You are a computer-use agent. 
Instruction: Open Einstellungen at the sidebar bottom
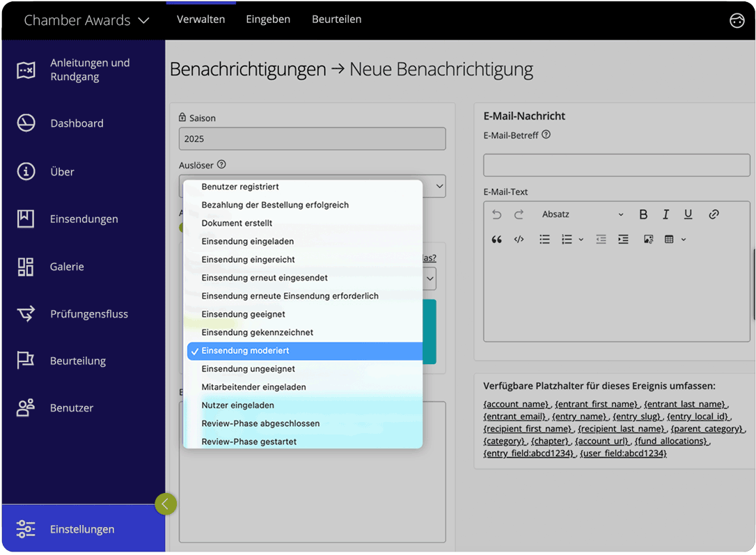tap(83, 529)
